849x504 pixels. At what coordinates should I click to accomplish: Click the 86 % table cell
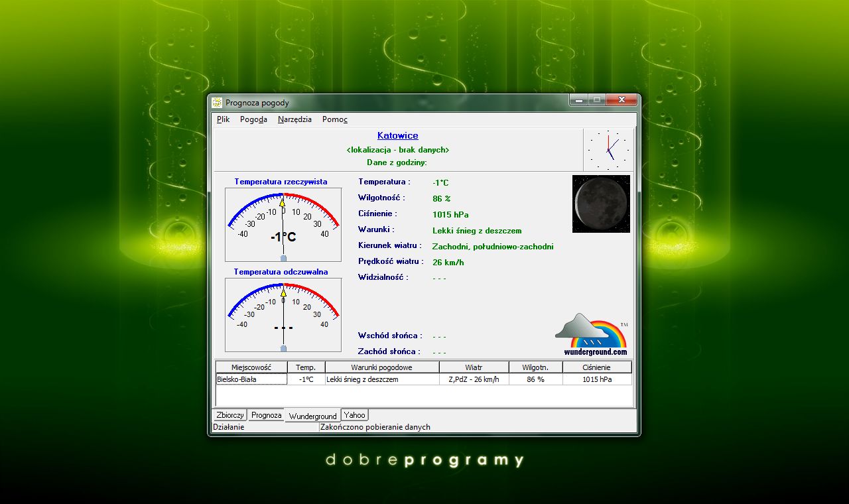(535, 379)
